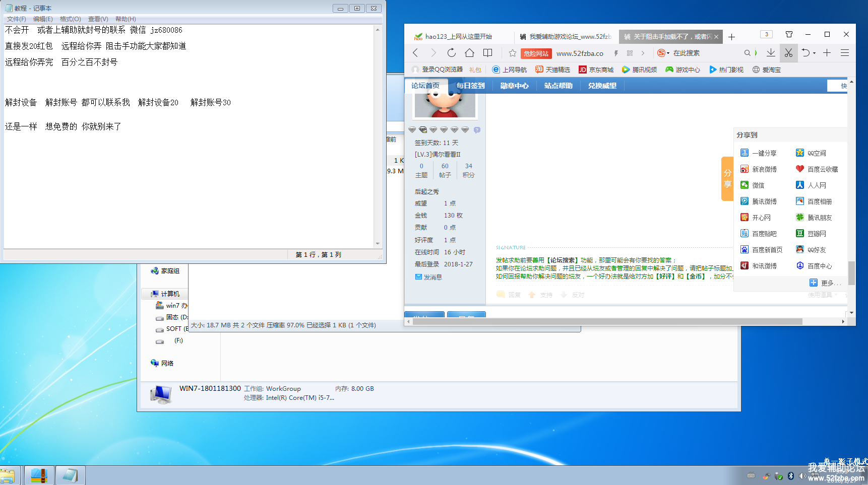The width and height of the screenshot is (868, 485).
Task: Share to 开心网
Action: (x=756, y=218)
